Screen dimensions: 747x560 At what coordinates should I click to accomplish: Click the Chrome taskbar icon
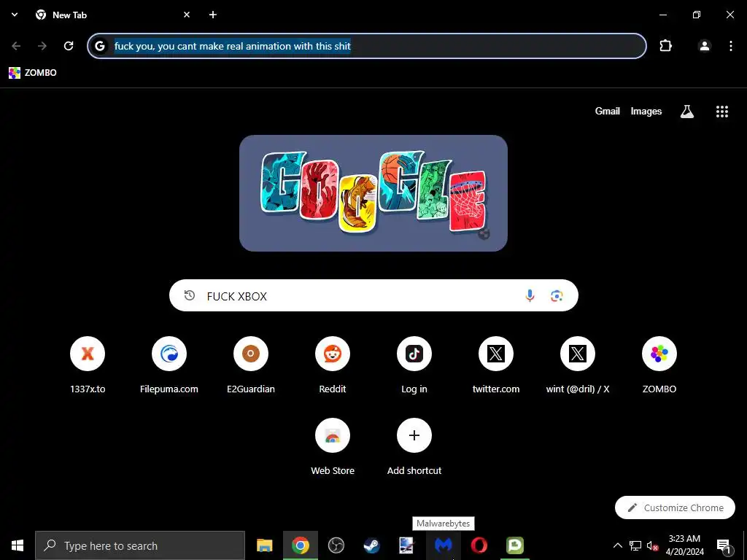click(x=300, y=545)
